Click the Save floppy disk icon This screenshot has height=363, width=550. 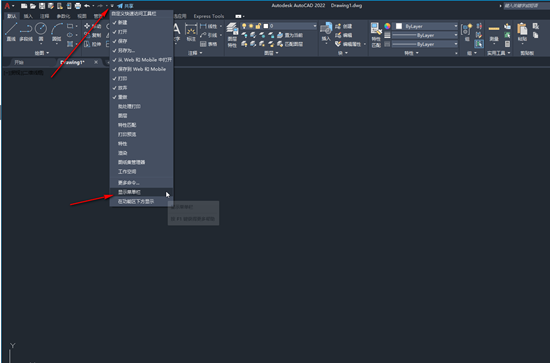[42, 6]
